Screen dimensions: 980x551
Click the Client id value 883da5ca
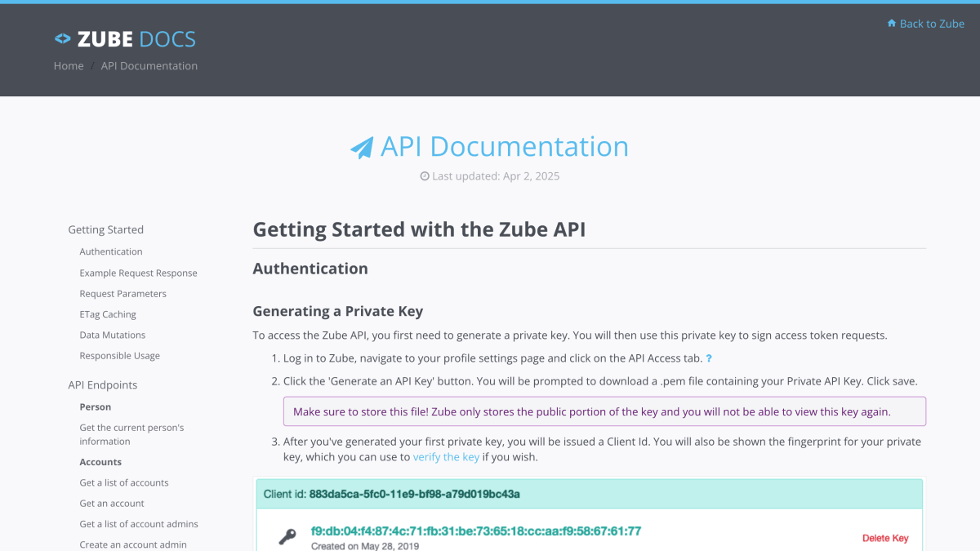pyautogui.click(x=415, y=494)
